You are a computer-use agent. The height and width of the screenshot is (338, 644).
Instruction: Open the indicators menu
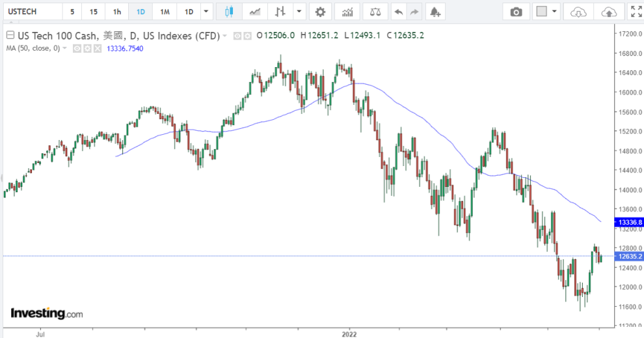(x=347, y=12)
